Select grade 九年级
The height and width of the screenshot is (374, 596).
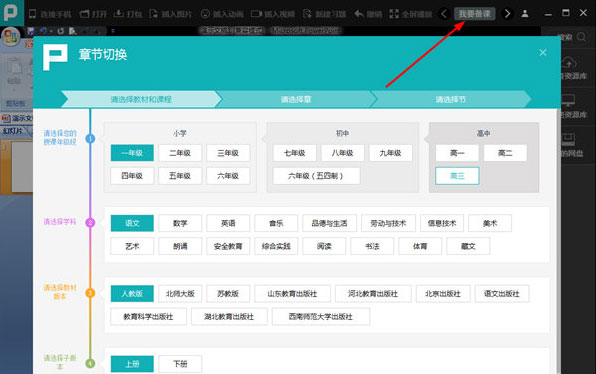pos(390,153)
